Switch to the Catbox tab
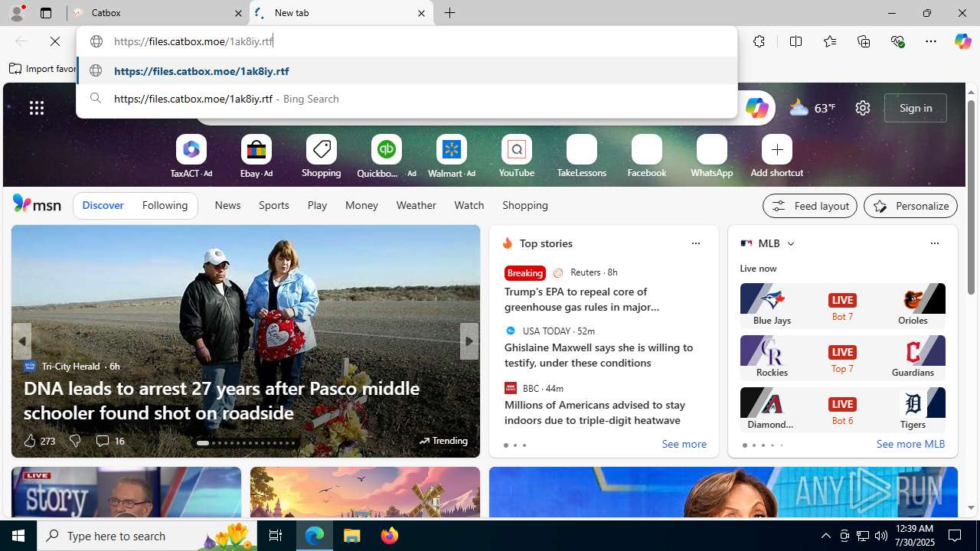 click(x=158, y=13)
